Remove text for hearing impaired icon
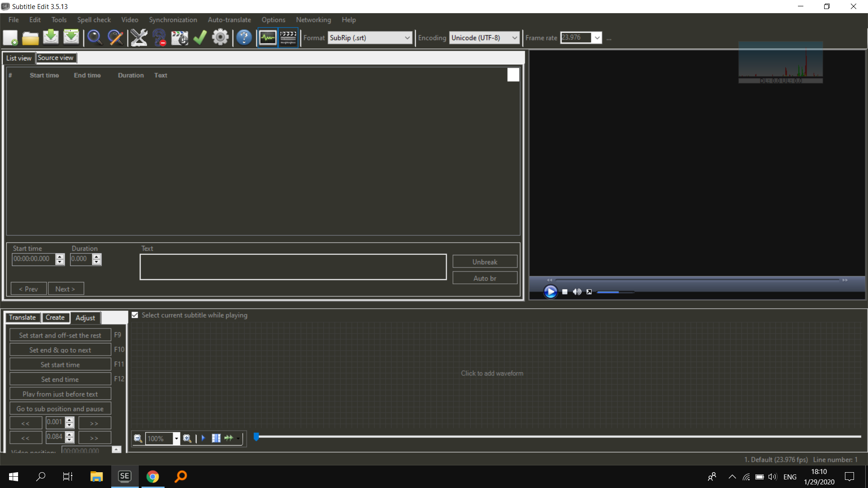This screenshot has width=868, height=488. tap(159, 38)
